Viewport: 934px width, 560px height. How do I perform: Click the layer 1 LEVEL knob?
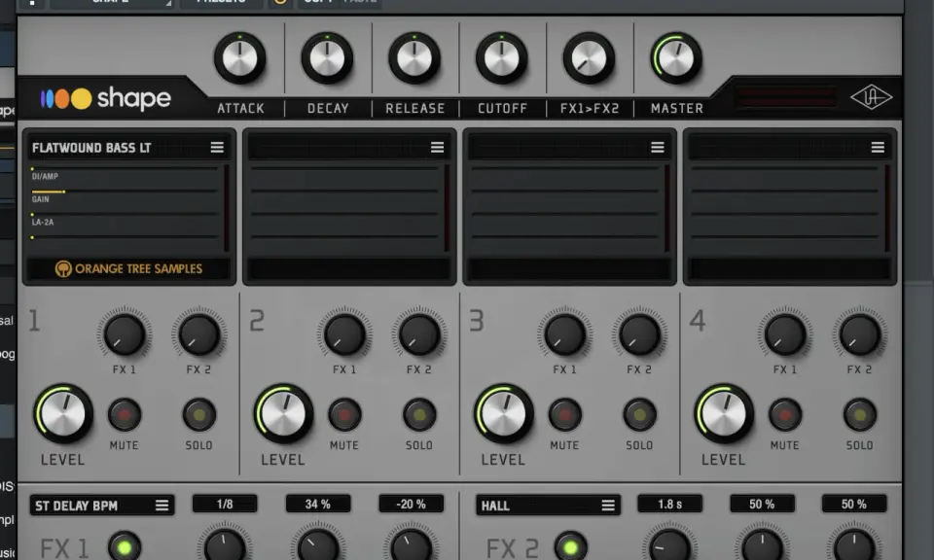(x=63, y=413)
